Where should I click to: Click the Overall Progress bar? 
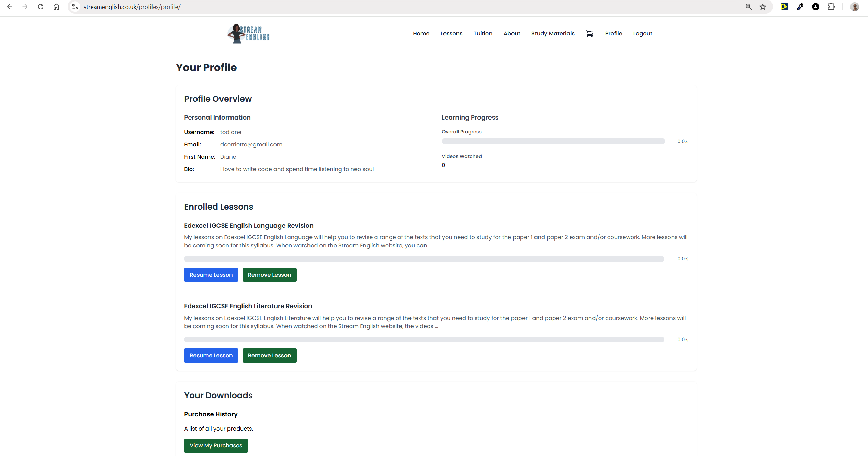tap(553, 141)
